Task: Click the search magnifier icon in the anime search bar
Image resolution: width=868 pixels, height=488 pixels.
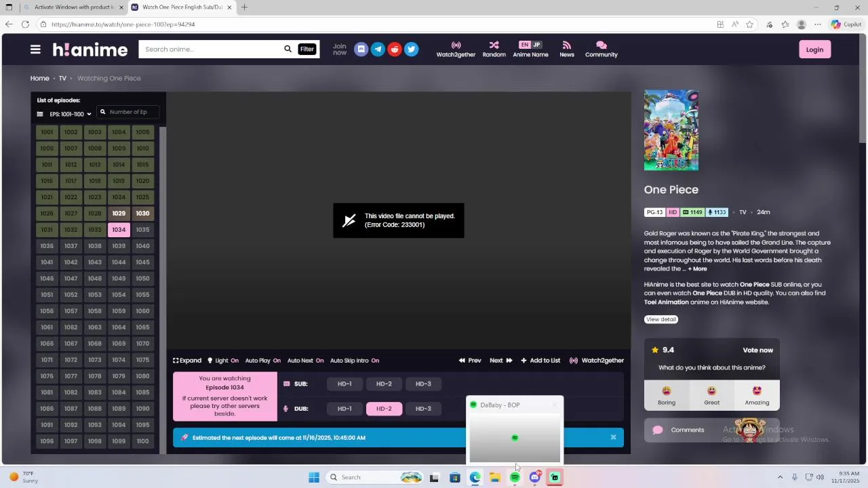Action: coord(288,49)
